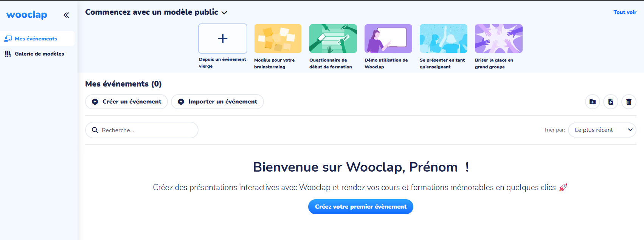Click 'Créez votre premier évènement' button
The image size is (644, 240).
coord(361,207)
